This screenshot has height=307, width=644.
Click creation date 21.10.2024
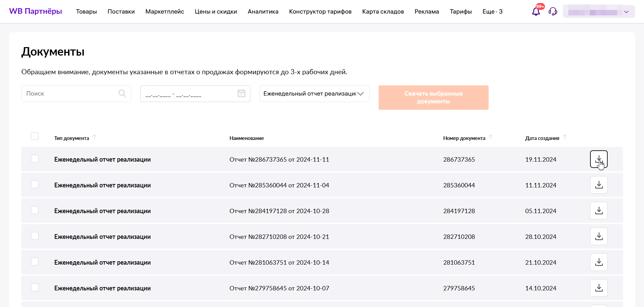coord(541,262)
